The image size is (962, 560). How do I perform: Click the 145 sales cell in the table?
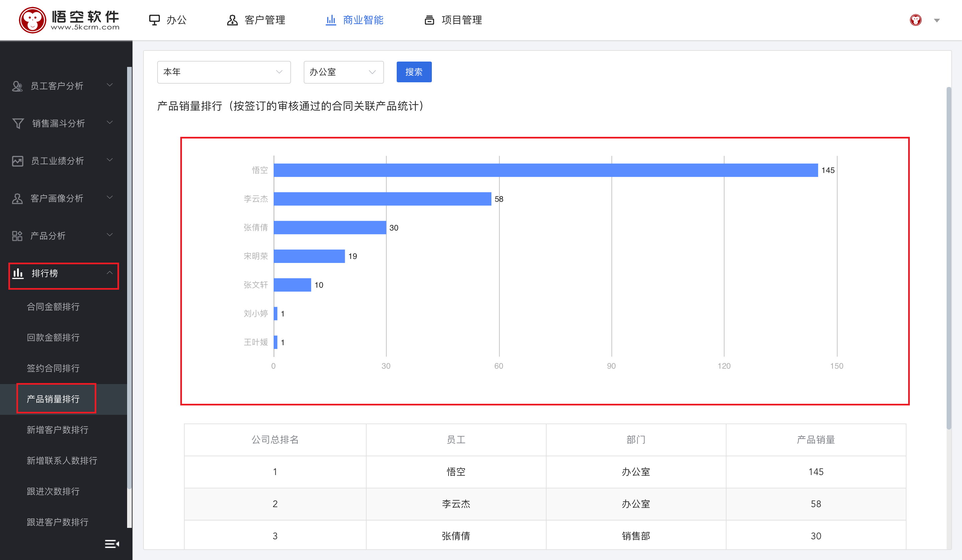click(x=816, y=472)
